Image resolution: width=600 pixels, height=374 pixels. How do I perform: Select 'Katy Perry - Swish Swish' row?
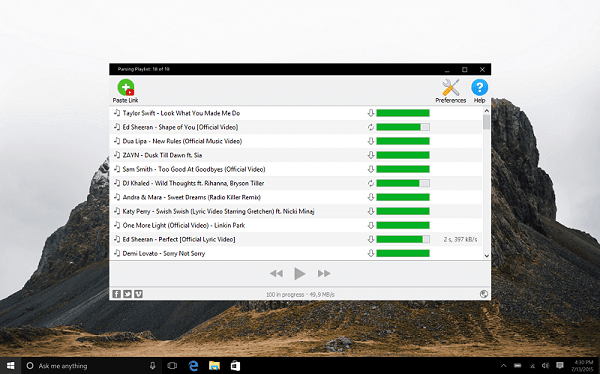click(x=296, y=211)
